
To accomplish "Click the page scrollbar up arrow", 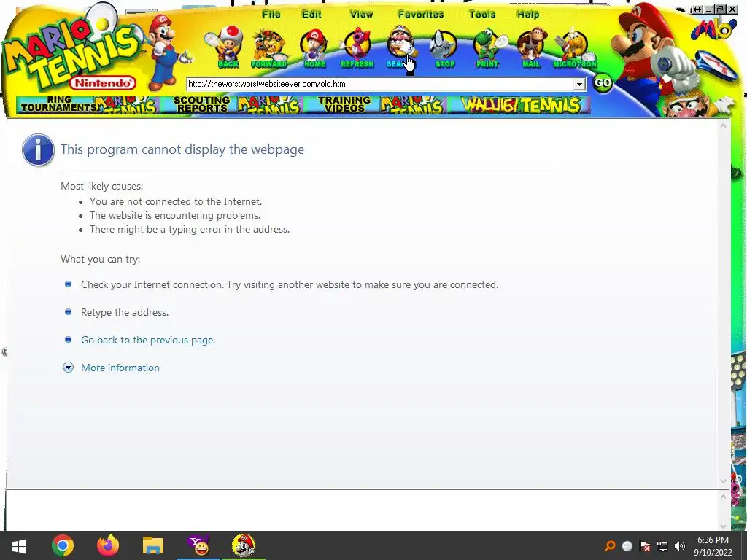I will pyautogui.click(x=723, y=125).
